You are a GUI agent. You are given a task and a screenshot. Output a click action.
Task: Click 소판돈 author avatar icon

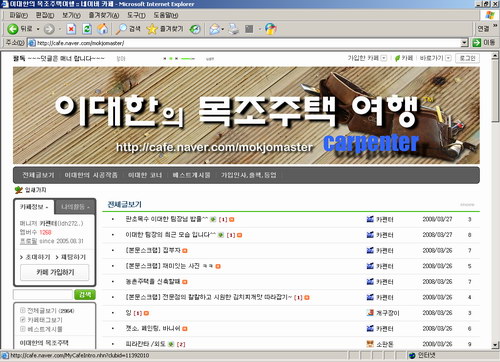[x=370, y=344]
